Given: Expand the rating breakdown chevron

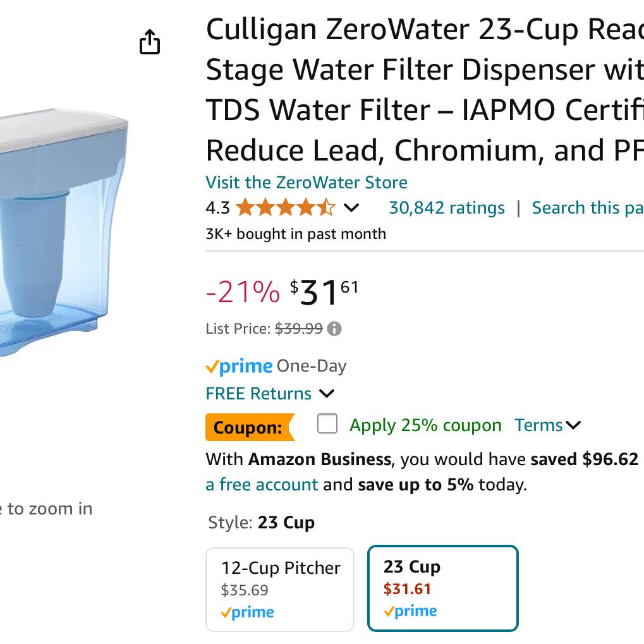Looking at the screenshot, I should (351, 208).
